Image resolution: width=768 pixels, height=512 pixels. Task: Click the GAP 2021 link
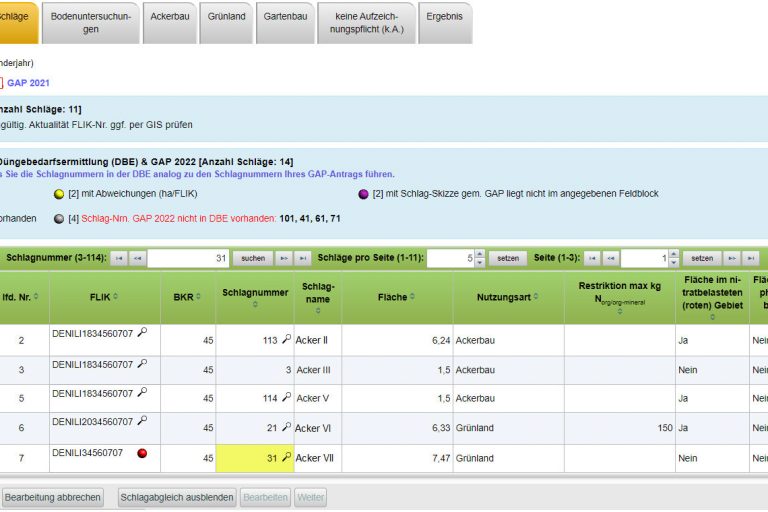coord(28,83)
